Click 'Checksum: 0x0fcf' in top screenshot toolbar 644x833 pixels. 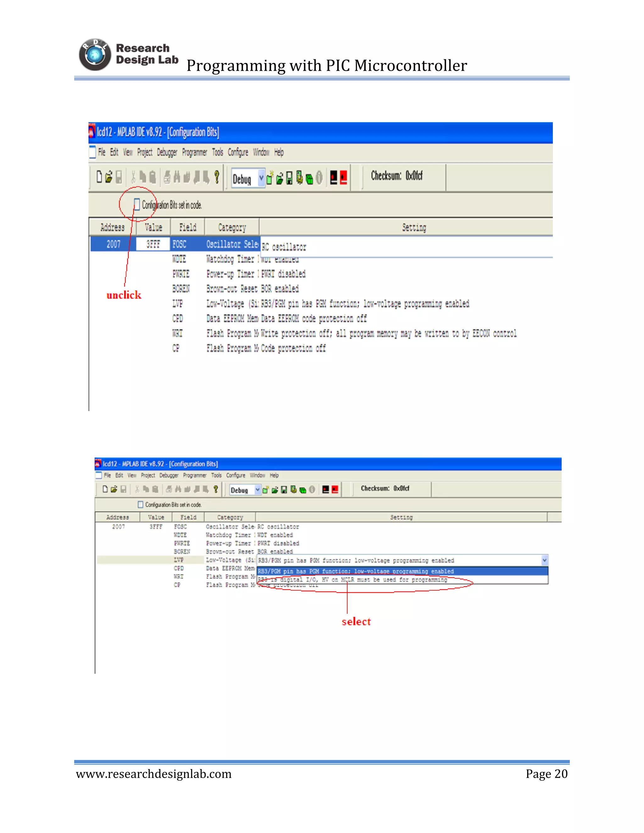pyautogui.click(x=397, y=176)
